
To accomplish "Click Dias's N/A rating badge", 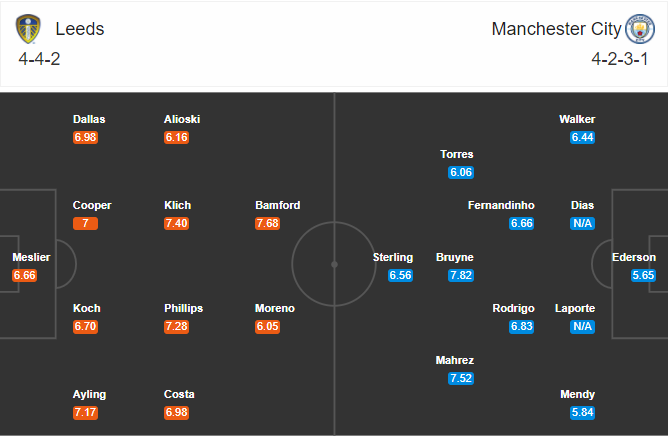I will [x=583, y=223].
